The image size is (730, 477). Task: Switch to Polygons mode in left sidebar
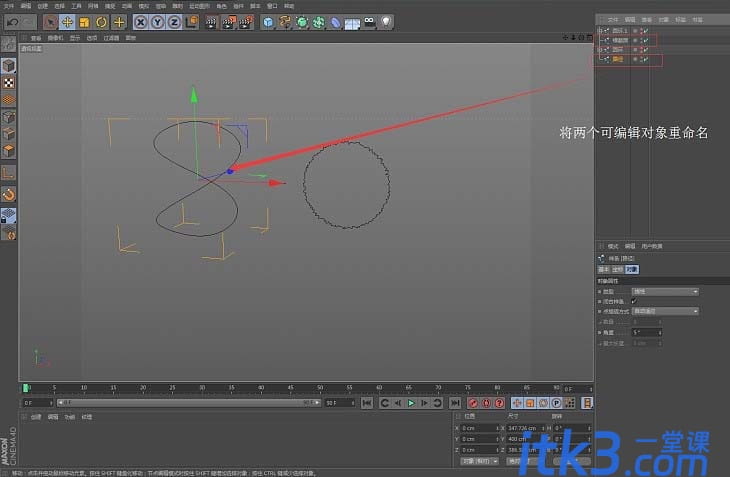8,151
